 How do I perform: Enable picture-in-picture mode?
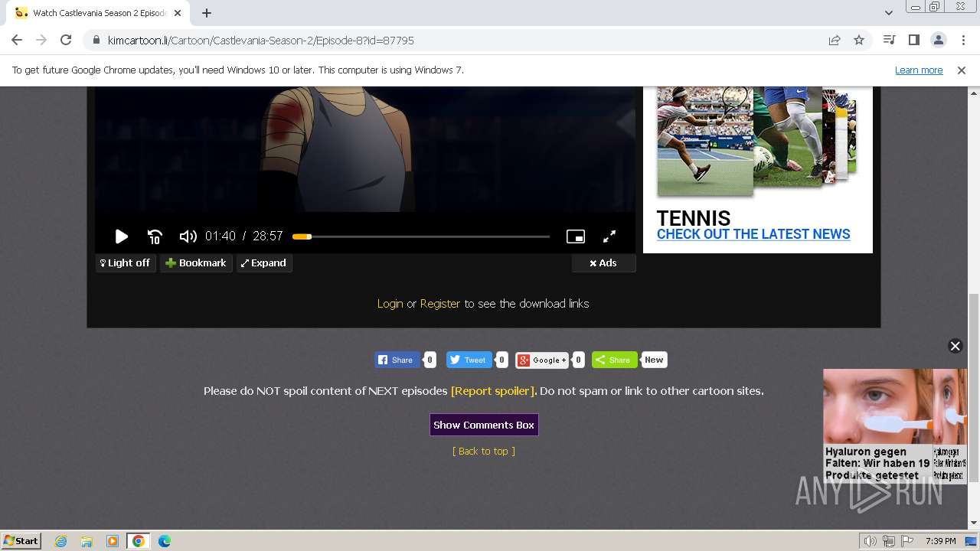click(576, 236)
